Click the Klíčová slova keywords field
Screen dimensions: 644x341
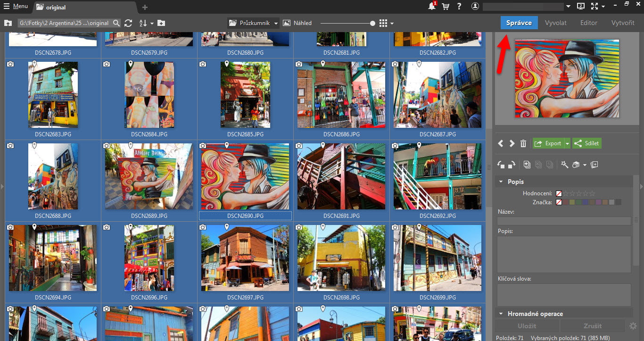[564, 295]
